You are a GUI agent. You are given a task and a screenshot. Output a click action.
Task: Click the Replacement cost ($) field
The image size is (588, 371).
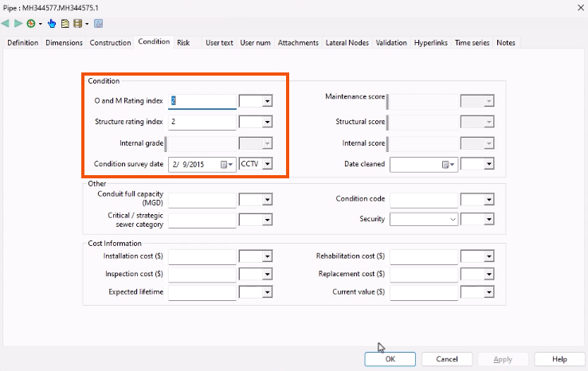[424, 275]
